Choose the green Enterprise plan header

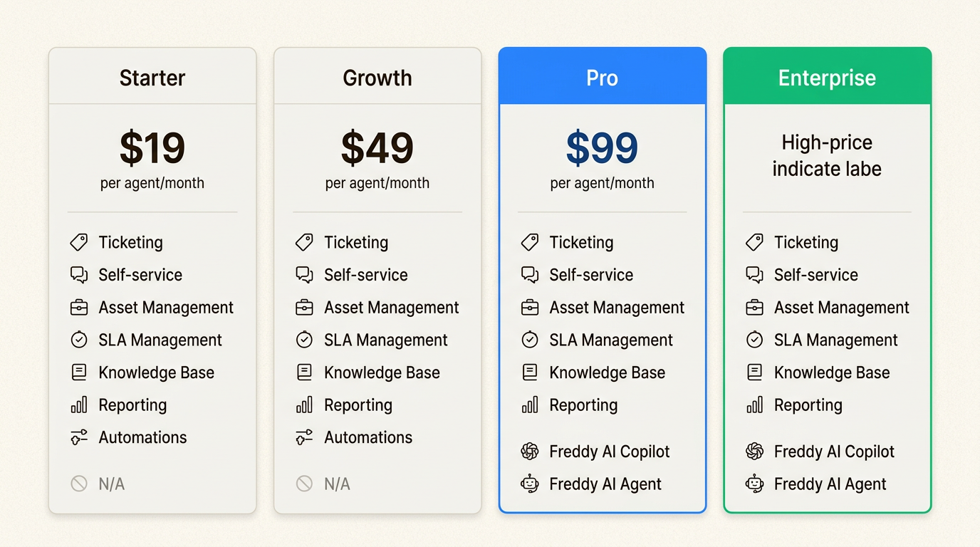pyautogui.click(x=827, y=77)
